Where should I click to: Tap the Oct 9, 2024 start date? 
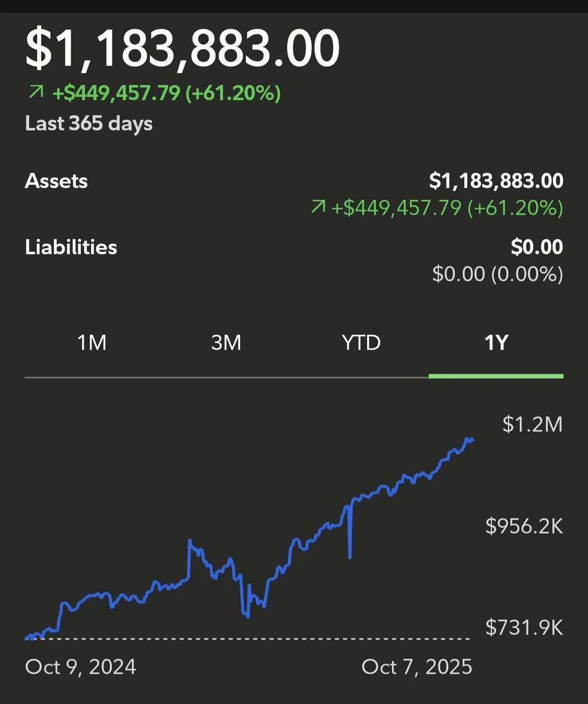[x=80, y=667]
